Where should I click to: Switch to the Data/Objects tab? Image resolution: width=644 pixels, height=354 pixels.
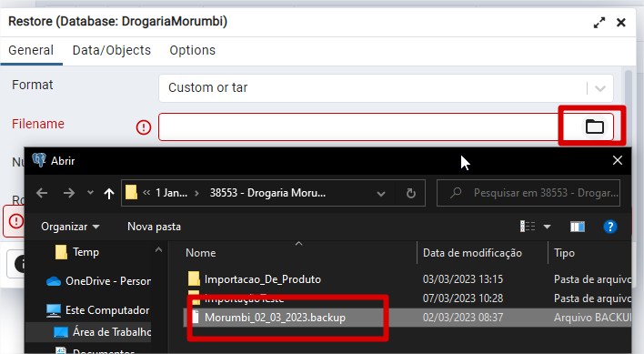[x=112, y=51]
